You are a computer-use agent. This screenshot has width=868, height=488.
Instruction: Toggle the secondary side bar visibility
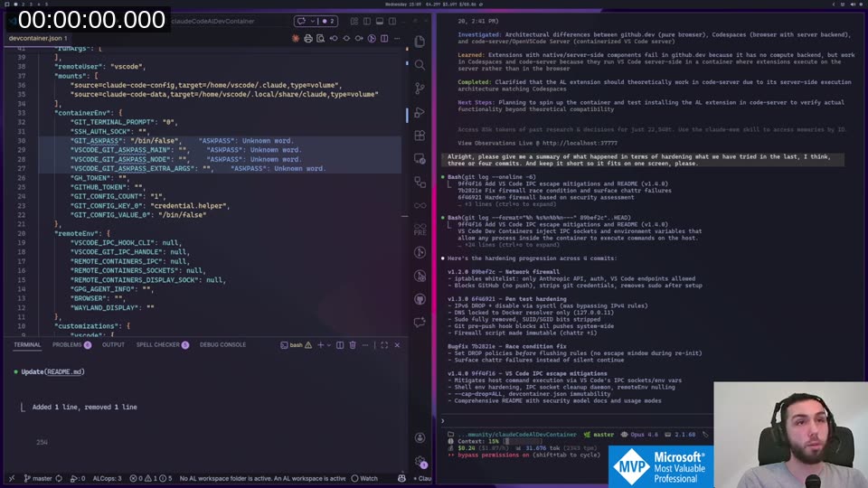pos(392,21)
